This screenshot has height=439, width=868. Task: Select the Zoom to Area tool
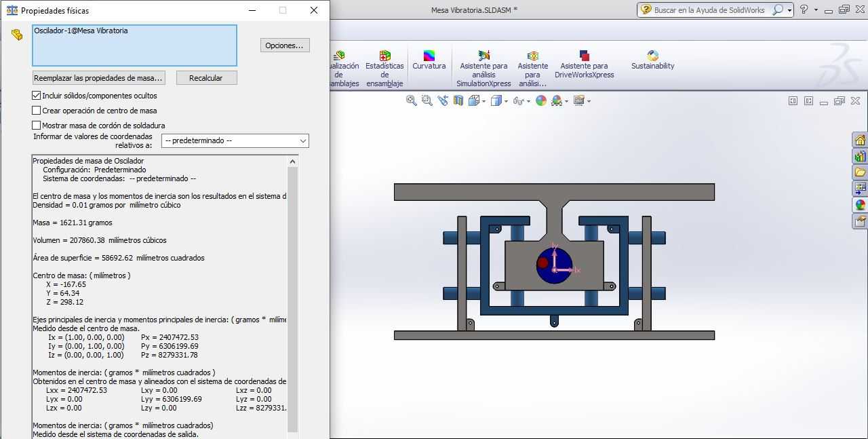point(427,100)
